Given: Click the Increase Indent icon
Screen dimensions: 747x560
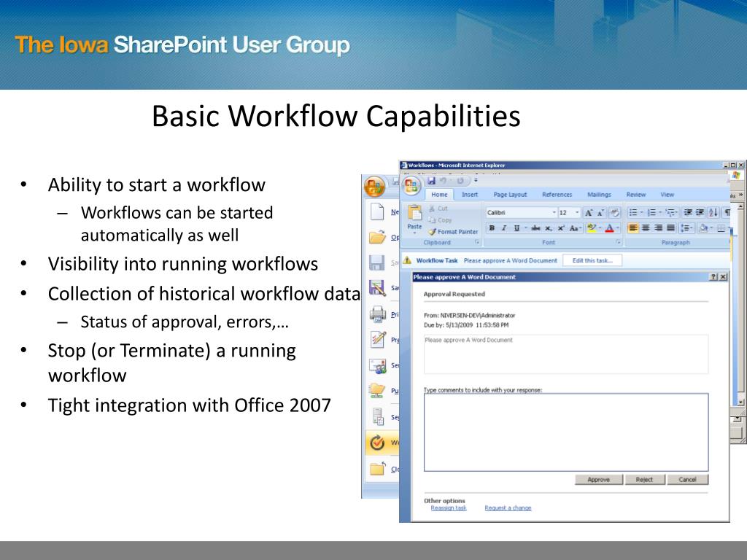Looking at the screenshot, I should pyautogui.click(x=700, y=212).
